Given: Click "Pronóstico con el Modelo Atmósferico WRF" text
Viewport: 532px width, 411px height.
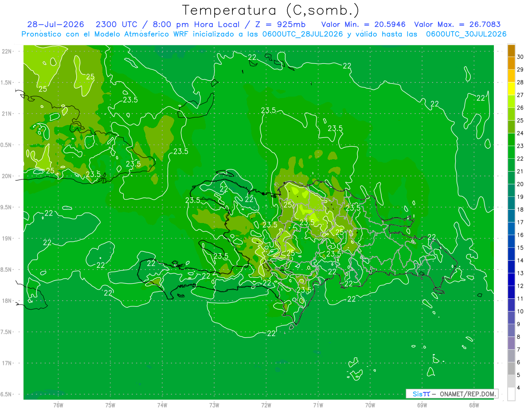Looking at the screenshot, I should tap(105, 34).
